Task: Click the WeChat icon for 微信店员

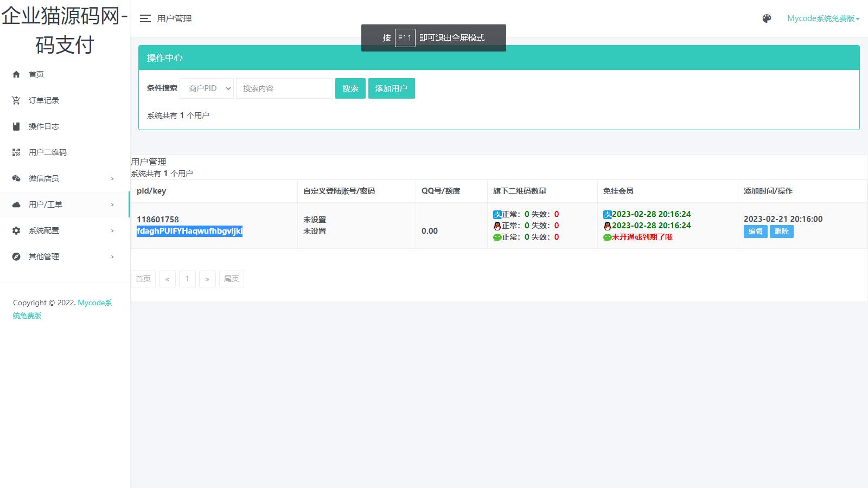Action: [x=16, y=178]
